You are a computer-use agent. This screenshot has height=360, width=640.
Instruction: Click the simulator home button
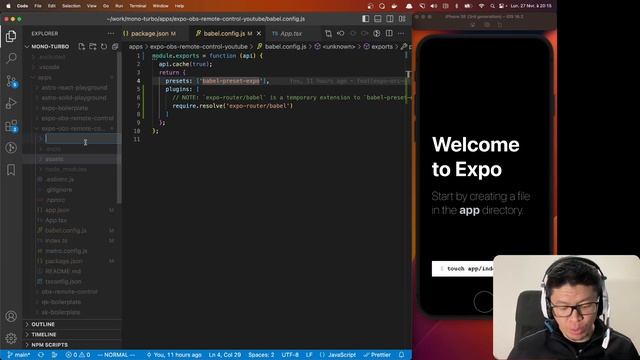click(x=483, y=302)
